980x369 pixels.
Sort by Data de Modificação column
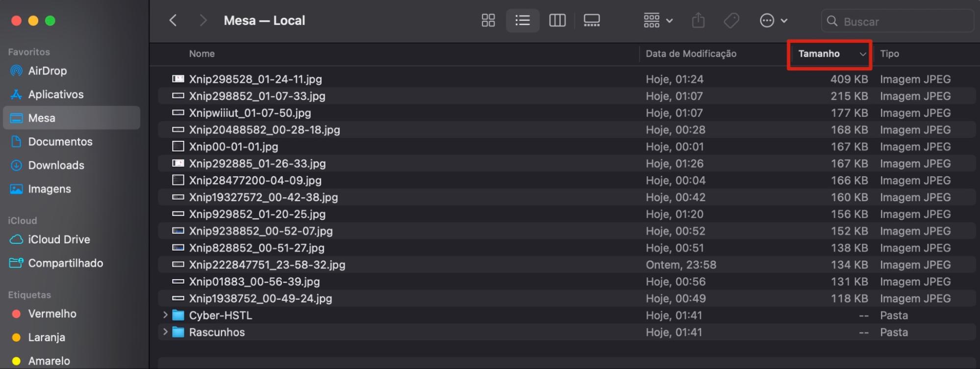tap(691, 53)
